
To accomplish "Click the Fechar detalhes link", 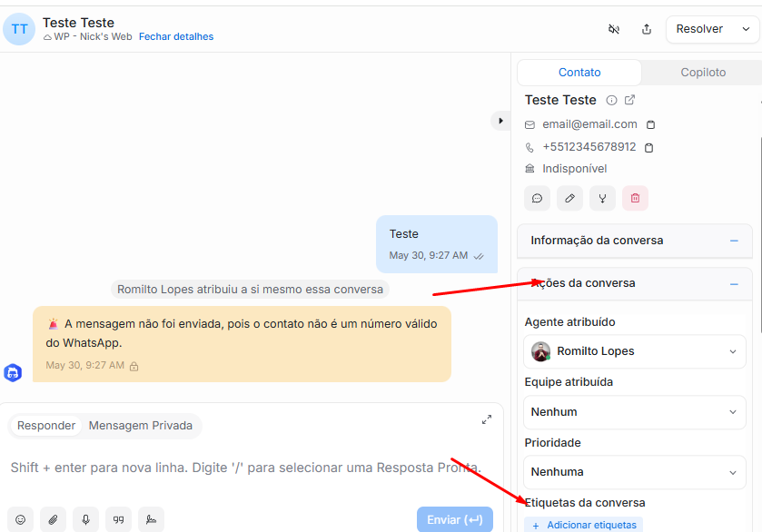I will click(176, 37).
